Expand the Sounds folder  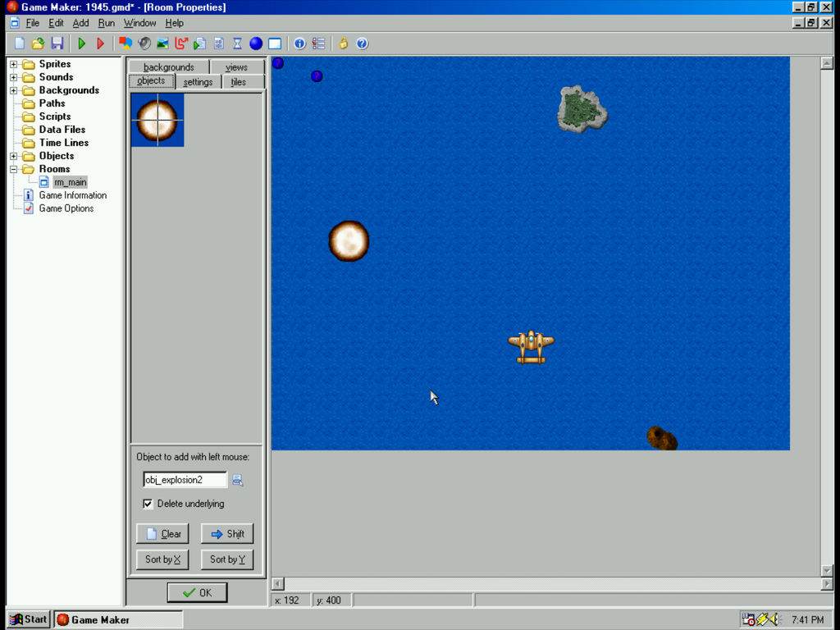[13, 77]
